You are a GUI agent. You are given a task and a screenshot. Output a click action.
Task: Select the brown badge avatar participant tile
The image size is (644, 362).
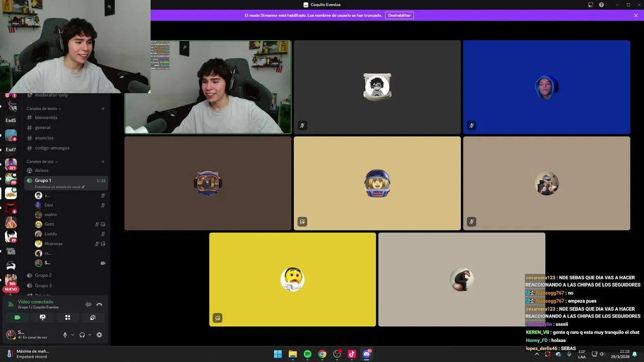(x=208, y=183)
